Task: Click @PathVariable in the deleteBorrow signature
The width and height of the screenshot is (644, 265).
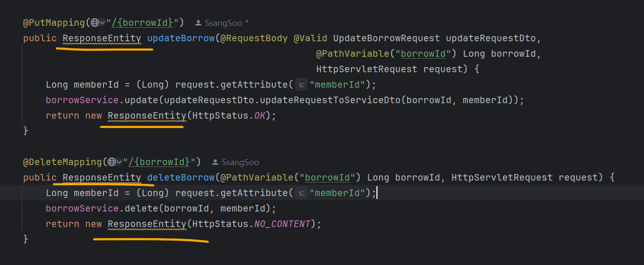Action: click(x=257, y=178)
